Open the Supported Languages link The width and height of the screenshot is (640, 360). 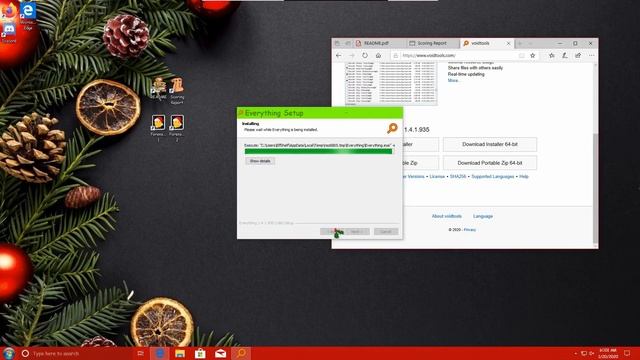(493, 177)
